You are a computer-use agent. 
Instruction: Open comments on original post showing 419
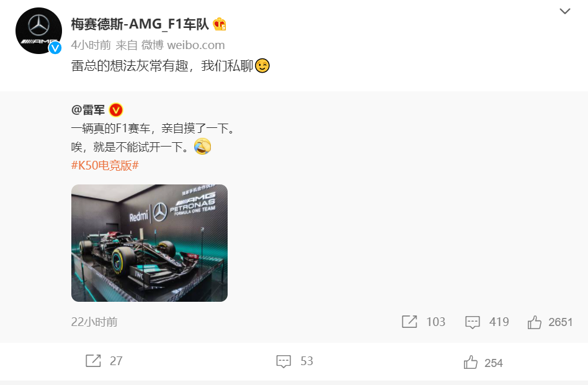coord(487,322)
